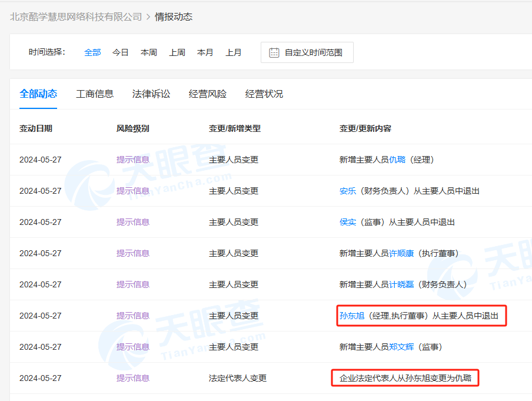Image resolution: width=532 pixels, height=401 pixels.
Task: Click the 变更/更新内容 column header
Action: 365,128
